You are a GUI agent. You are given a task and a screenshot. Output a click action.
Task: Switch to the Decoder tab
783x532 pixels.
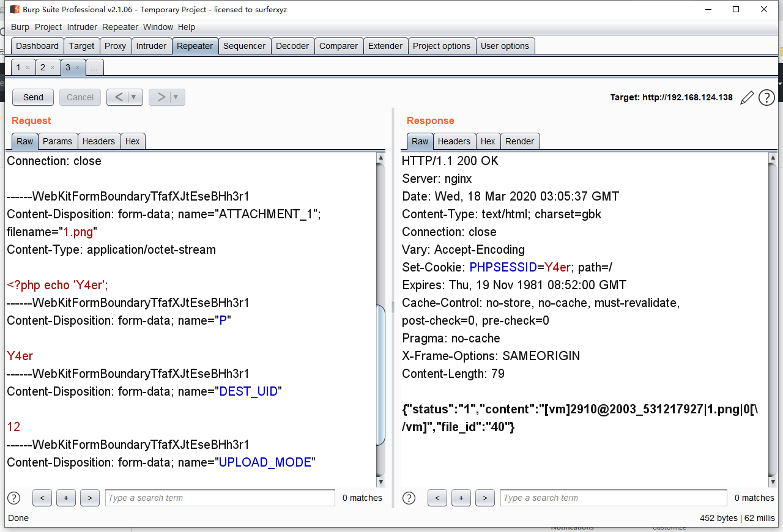click(x=292, y=46)
